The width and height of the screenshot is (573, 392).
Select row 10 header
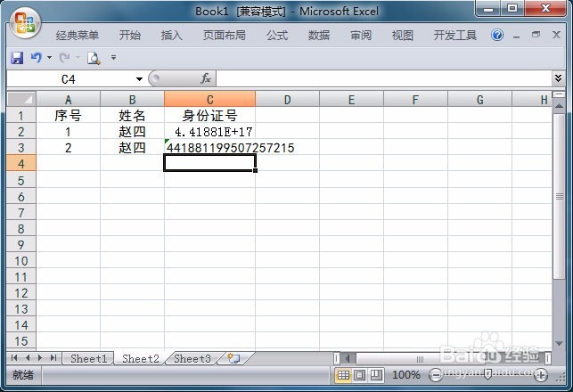pos(21,260)
